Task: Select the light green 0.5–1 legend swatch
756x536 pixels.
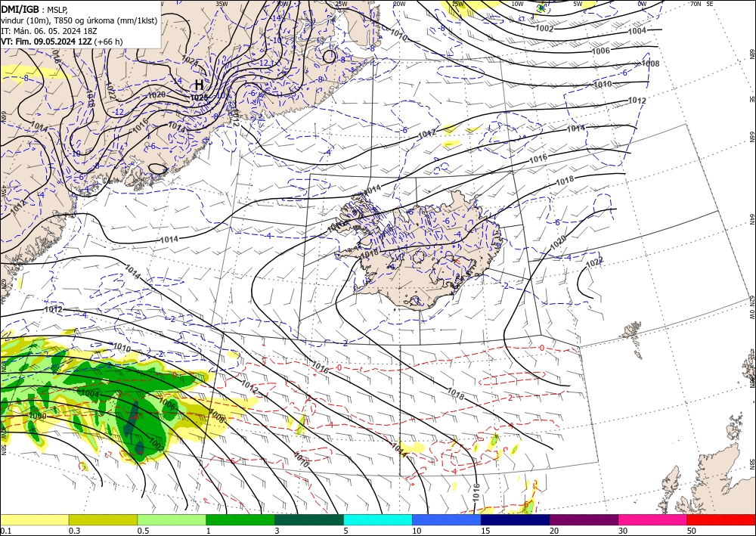Action: 172,519
